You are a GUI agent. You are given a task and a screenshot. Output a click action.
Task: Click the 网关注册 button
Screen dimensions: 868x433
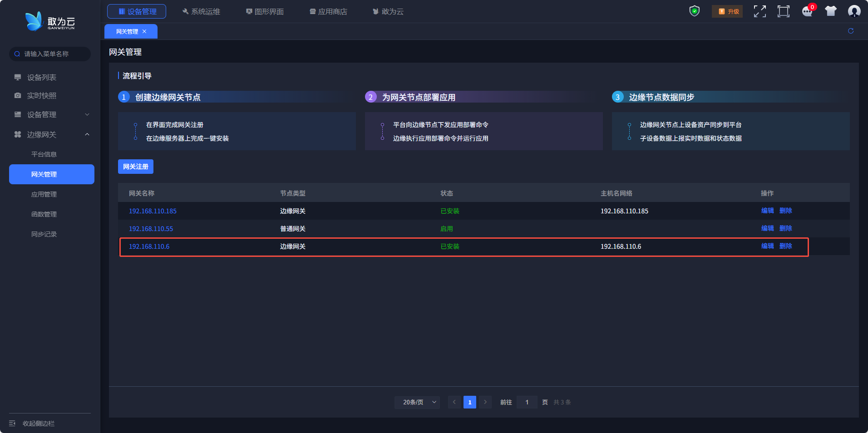point(136,167)
